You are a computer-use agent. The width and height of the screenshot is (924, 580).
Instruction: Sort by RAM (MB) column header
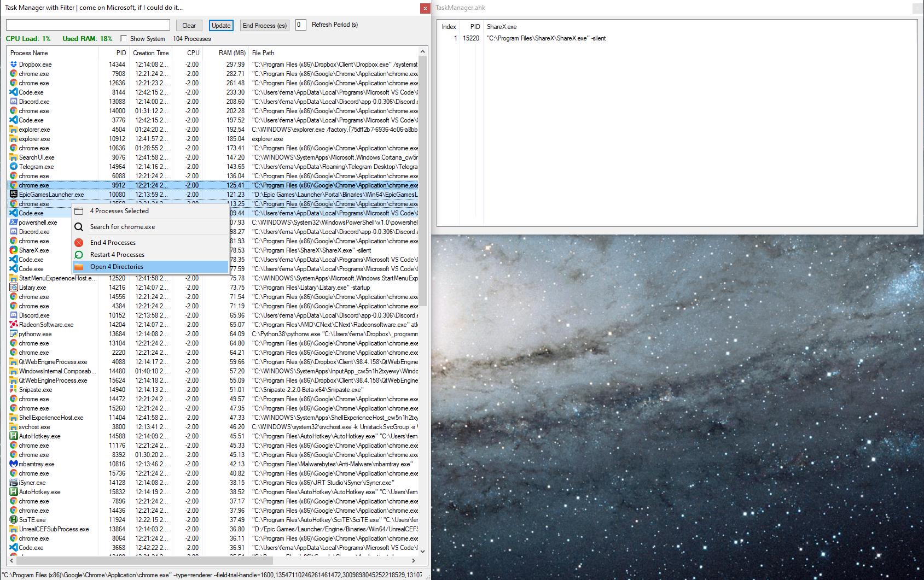point(225,53)
